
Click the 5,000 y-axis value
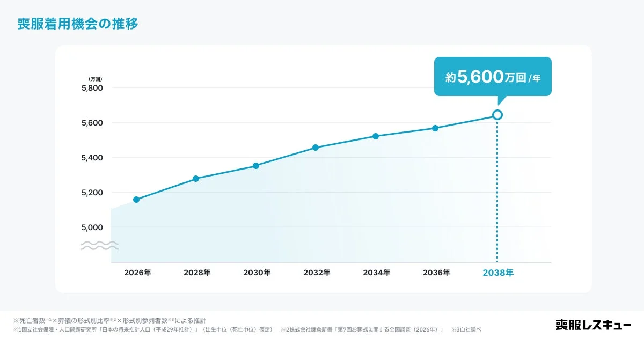tap(92, 227)
